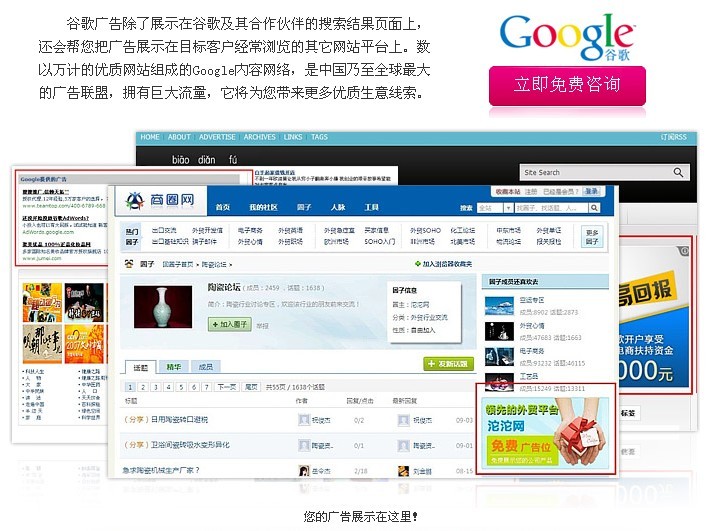Click the 下一页 pagination link
This screenshot has height=531, width=726.
click(227, 387)
